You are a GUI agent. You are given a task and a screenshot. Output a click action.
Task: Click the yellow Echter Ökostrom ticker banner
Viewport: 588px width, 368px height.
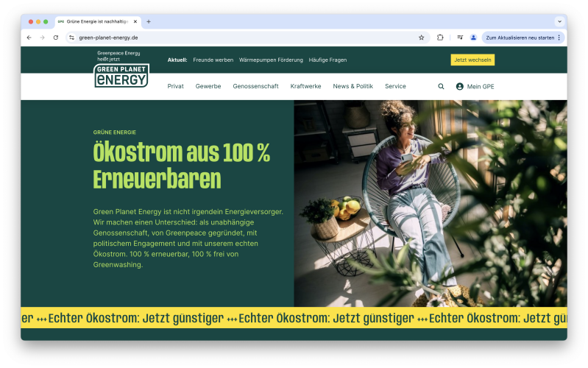294,318
